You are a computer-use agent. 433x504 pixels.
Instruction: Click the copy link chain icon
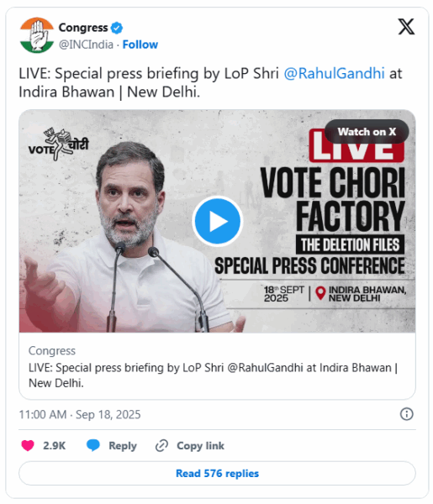[x=161, y=446]
